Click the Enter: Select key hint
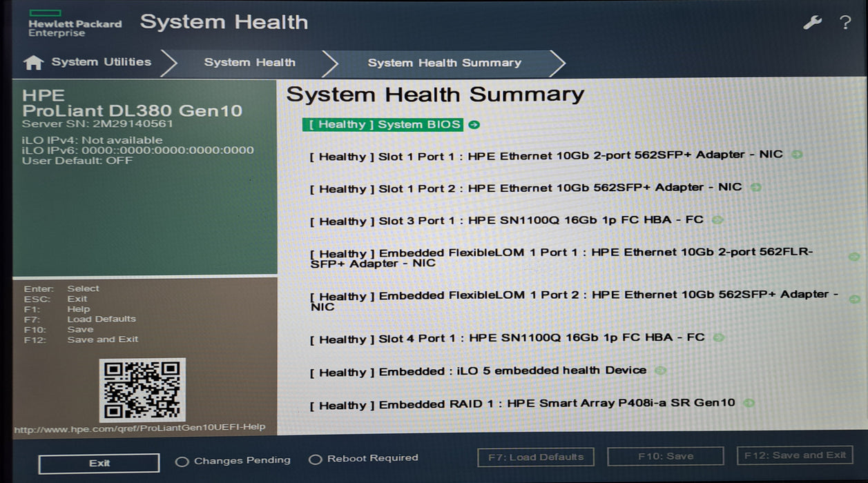Viewport: 868px width, 483px height. [x=61, y=288]
